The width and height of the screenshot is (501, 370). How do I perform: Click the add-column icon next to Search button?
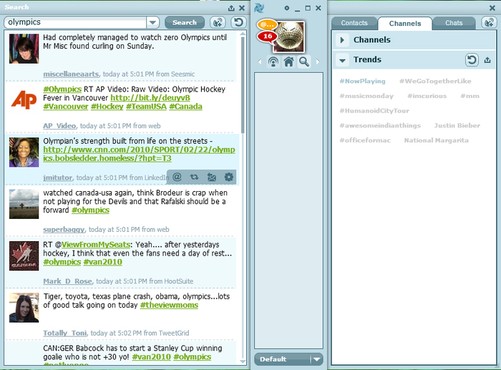[218, 22]
